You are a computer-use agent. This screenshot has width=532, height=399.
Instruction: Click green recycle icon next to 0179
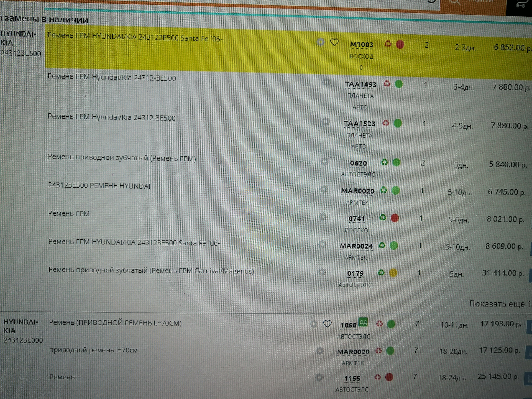[381, 273]
